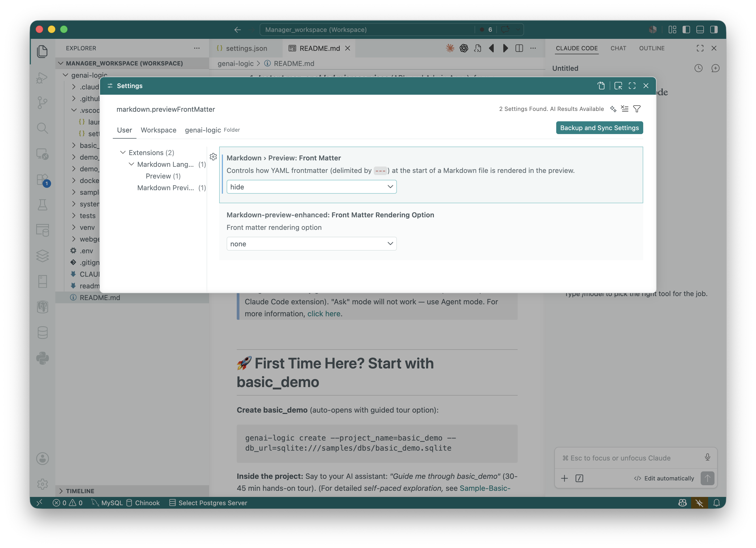Open Claude Code session history clock
The image size is (756, 548).
[698, 68]
